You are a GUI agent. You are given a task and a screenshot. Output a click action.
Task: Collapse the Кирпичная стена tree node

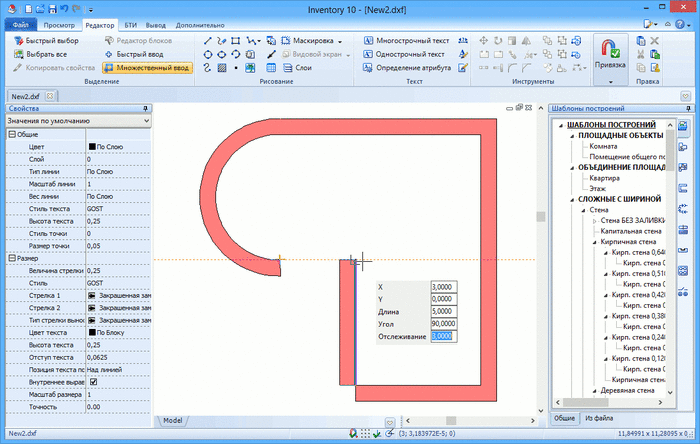coord(595,241)
